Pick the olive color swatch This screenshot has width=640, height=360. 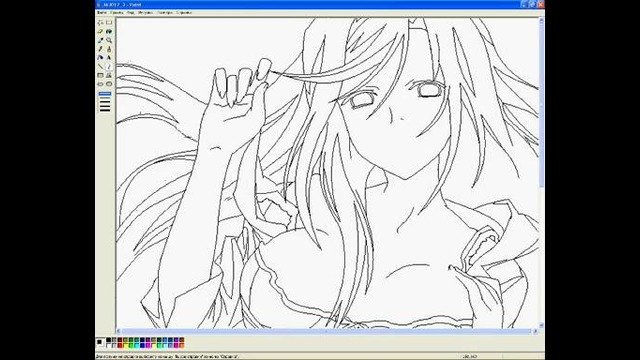(x=125, y=340)
